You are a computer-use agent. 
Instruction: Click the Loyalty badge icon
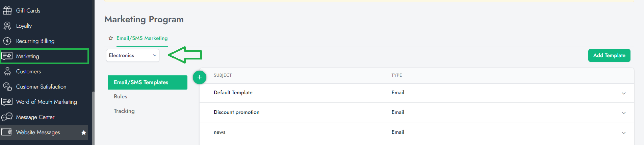click(7, 26)
